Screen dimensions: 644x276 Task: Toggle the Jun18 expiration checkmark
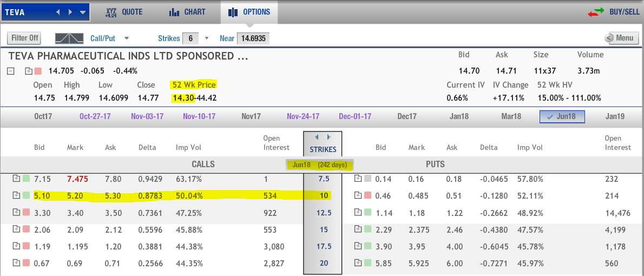click(550, 117)
